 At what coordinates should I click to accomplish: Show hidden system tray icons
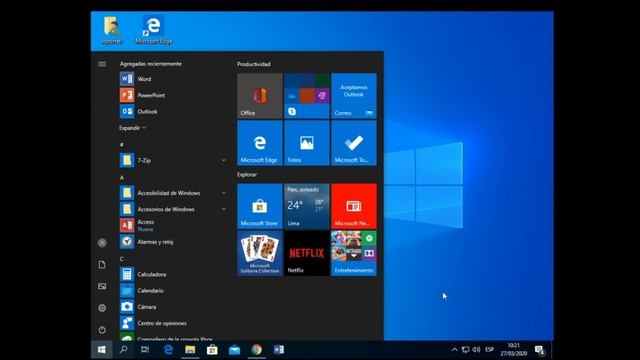tap(454, 350)
